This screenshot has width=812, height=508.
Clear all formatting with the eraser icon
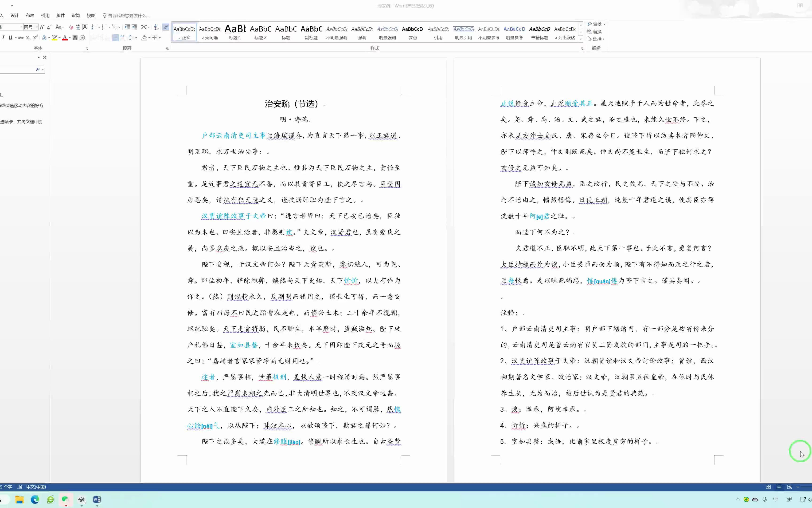pos(71,27)
